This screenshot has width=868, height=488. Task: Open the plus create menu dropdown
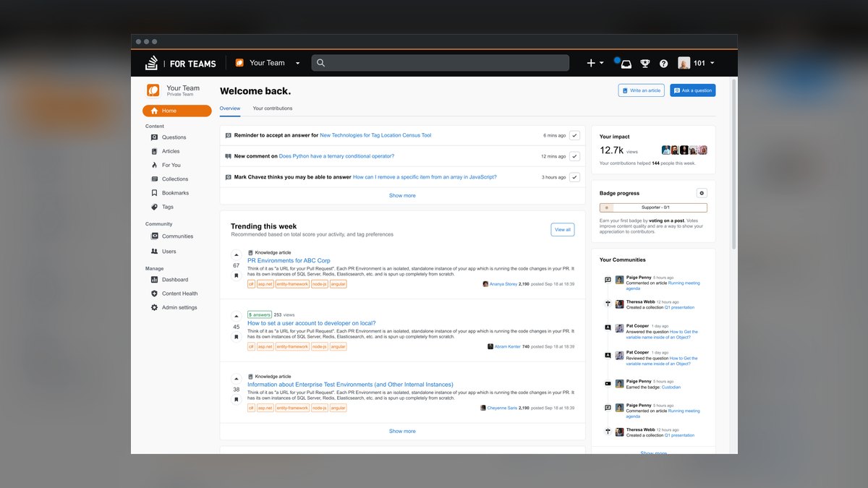tap(595, 64)
